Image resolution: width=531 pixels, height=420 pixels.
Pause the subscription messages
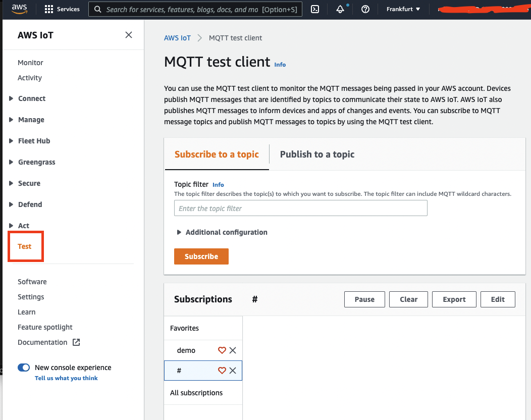tap(364, 299)
